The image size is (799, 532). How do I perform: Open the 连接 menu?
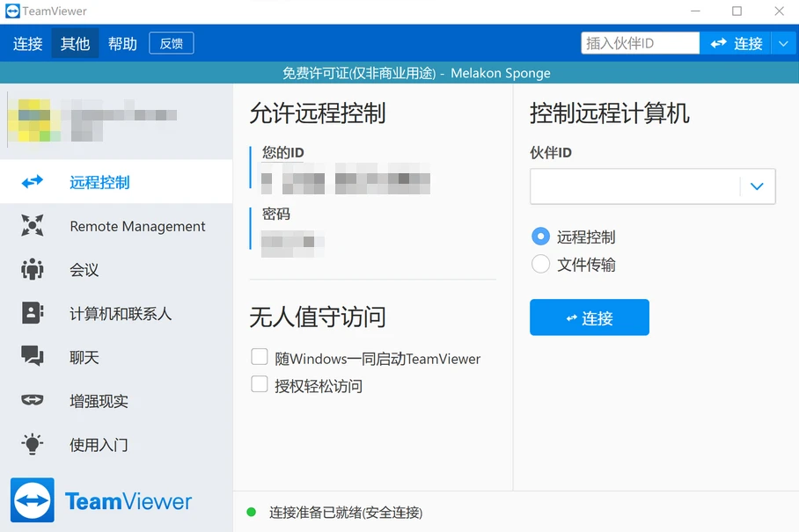(x=27, y=44)
